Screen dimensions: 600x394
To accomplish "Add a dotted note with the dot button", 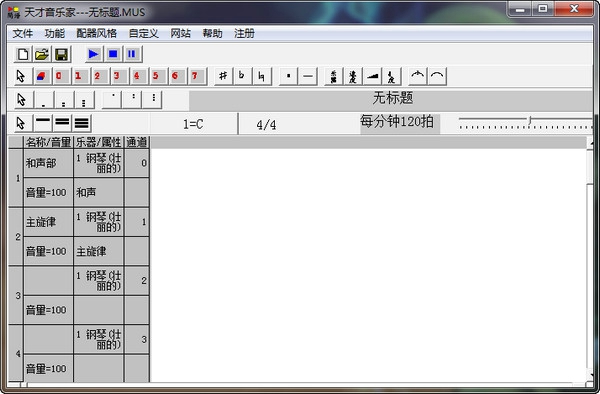I will coord(288,76).
